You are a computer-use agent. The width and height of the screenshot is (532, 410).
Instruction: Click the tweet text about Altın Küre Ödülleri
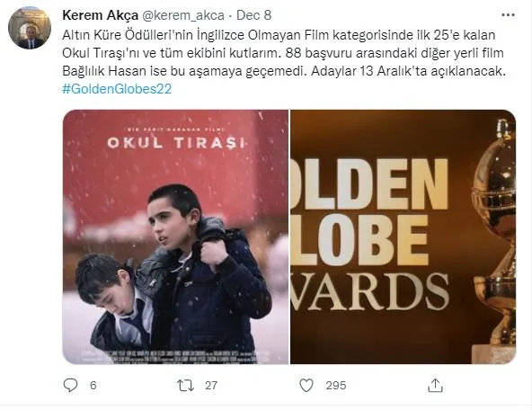(x=284, y=53)
